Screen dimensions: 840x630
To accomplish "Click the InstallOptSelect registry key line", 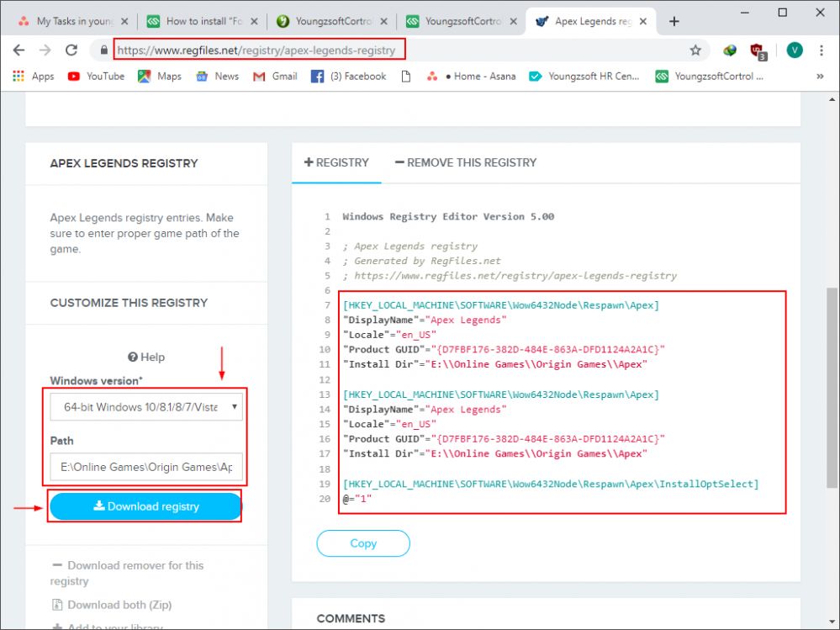I will [551, 484].
